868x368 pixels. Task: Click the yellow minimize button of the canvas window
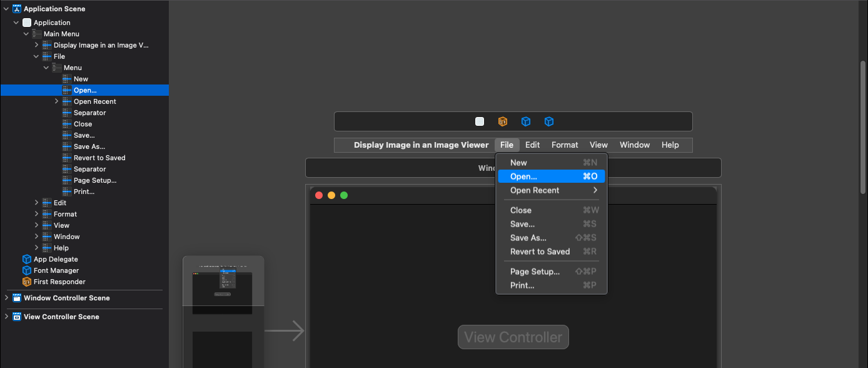[x=331, y=195]
